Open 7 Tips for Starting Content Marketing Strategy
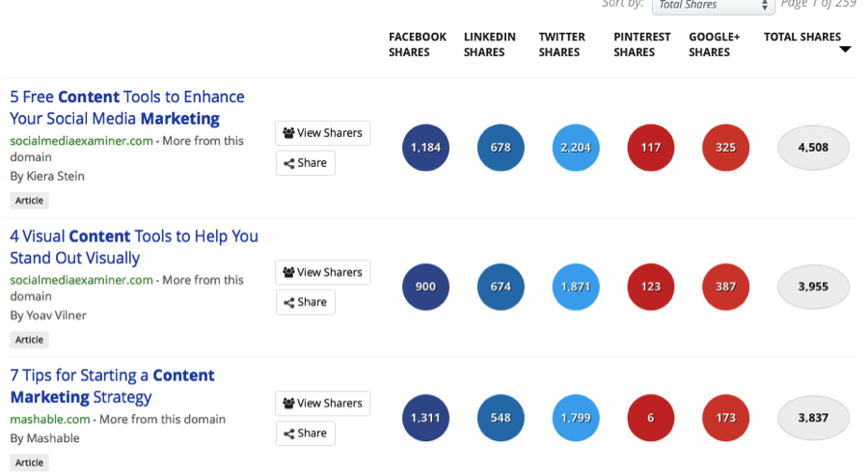This screenshot has height=475, width=868. [112, 386]
